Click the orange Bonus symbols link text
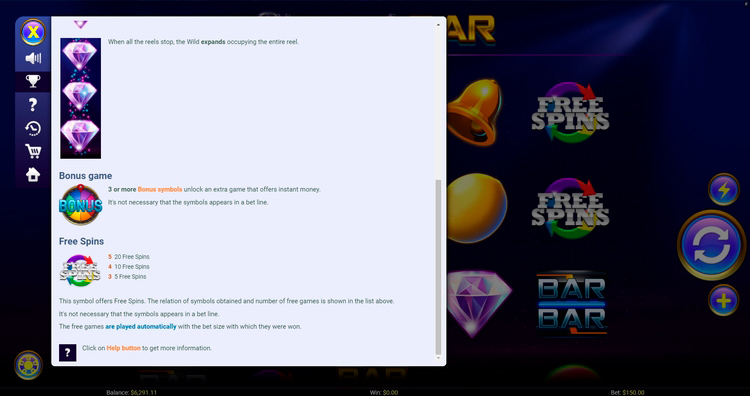Image resolution: width=750 pixels, height=396 pixels. tap(160, 189)
